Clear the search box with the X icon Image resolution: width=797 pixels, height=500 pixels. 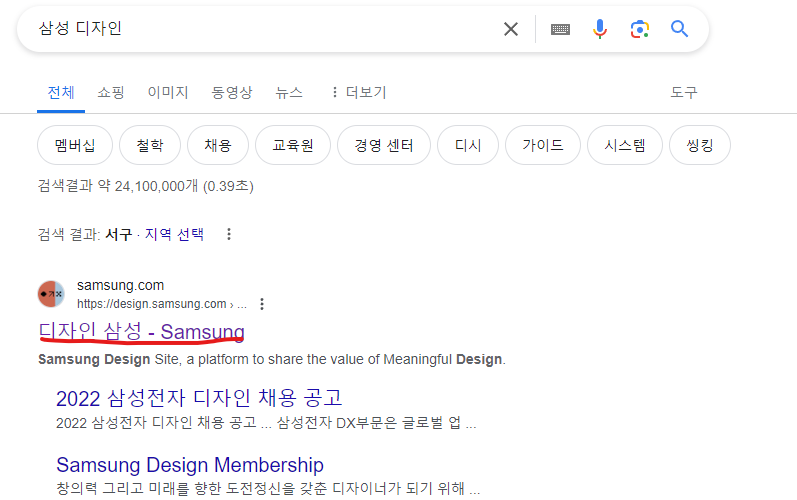(x=511, y=29)
